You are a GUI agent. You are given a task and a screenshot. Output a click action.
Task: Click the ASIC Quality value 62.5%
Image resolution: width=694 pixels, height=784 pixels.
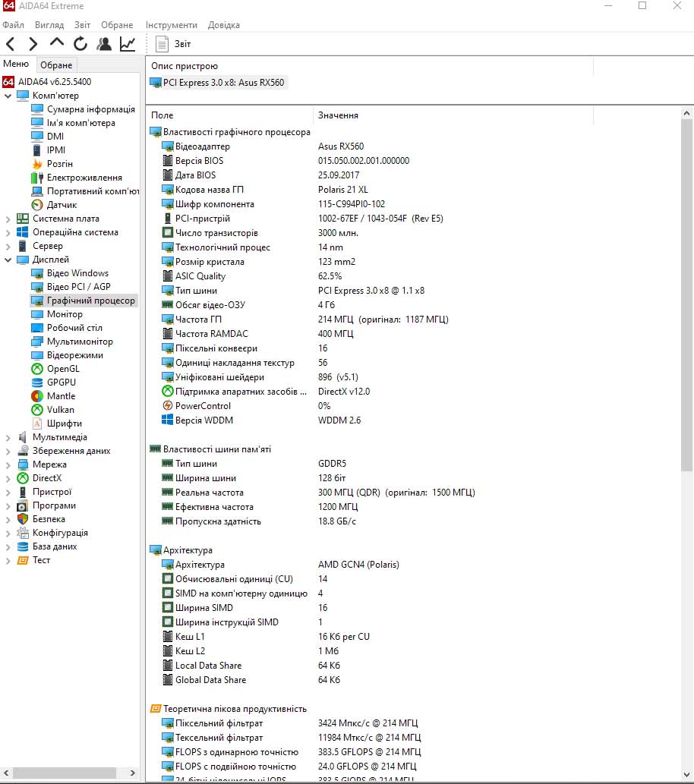click(x=330, y=276)
